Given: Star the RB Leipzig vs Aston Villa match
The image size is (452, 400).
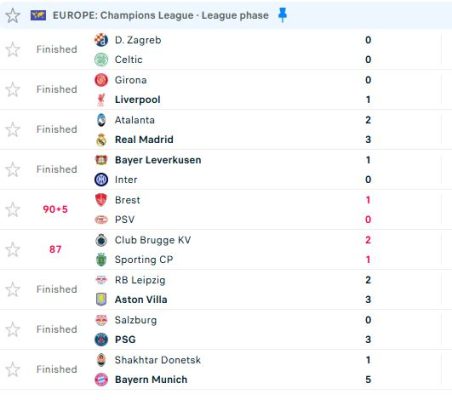Looking at the screenshot, I should (13, 290).
